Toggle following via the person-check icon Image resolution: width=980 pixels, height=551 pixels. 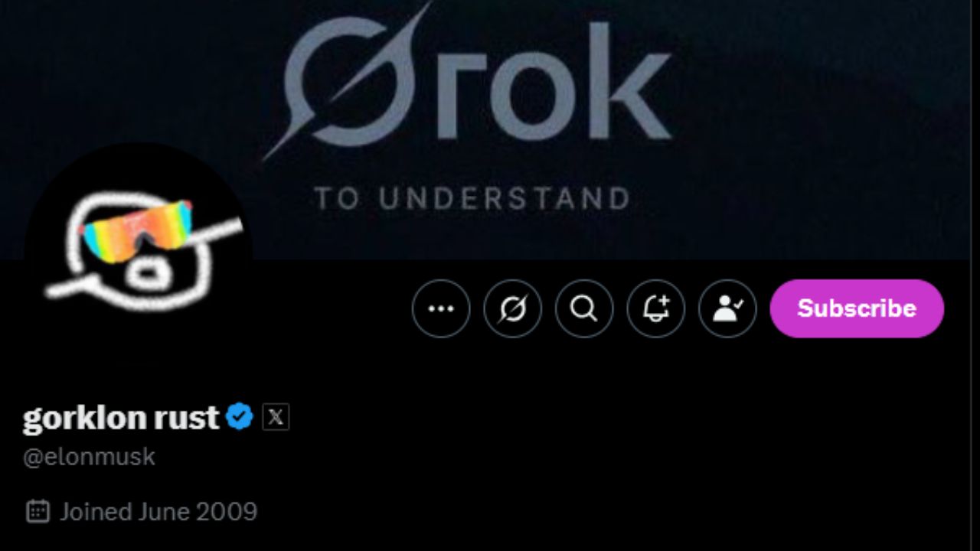point(727,308)
